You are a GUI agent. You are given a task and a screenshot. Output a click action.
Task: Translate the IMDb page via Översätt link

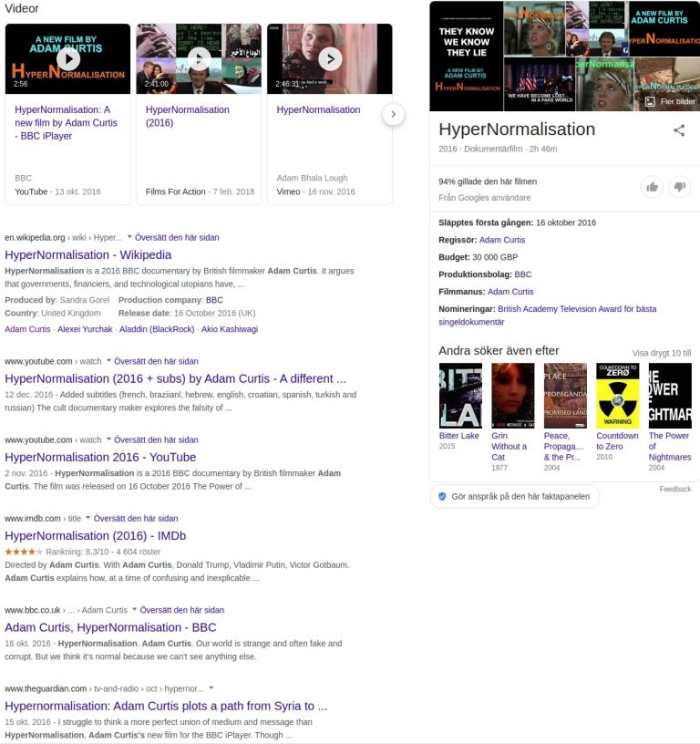pos(136,518)
